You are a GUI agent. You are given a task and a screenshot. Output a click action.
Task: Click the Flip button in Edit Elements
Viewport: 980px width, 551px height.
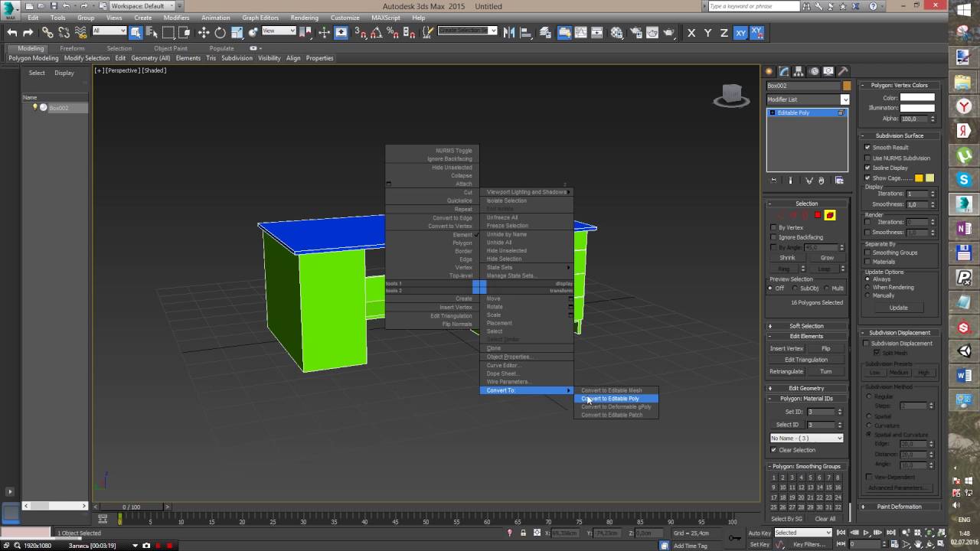pos(826,348)
